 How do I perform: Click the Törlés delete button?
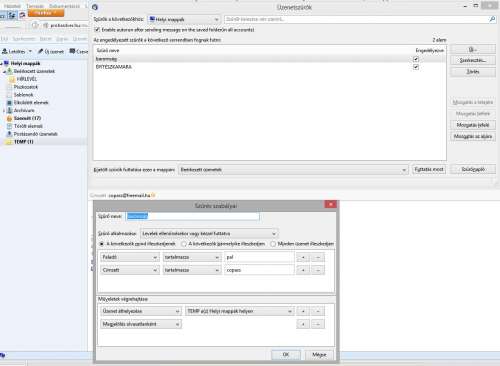[473, 72]
